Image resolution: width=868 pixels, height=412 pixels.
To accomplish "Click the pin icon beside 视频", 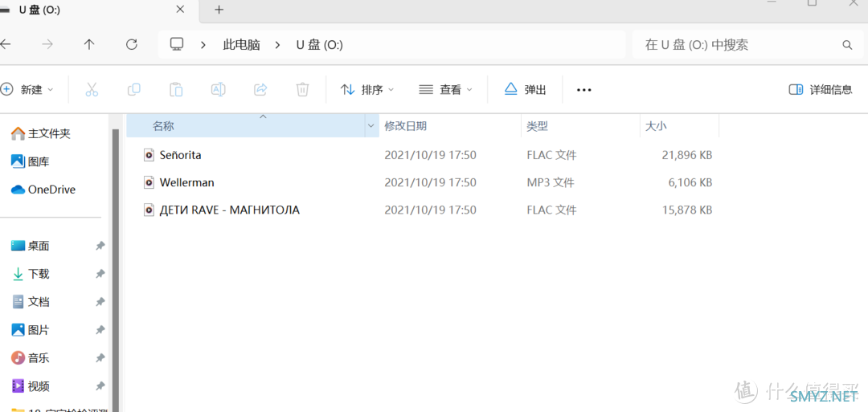I will [100, 386].
